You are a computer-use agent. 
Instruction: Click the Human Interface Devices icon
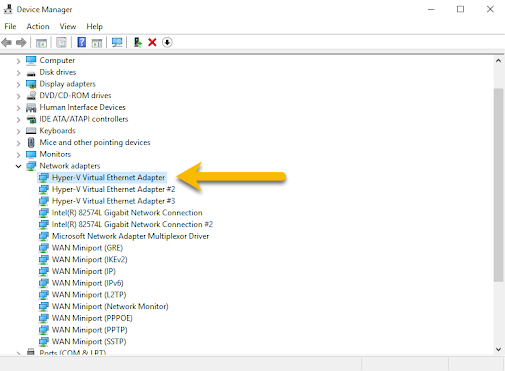click(31, 108)
